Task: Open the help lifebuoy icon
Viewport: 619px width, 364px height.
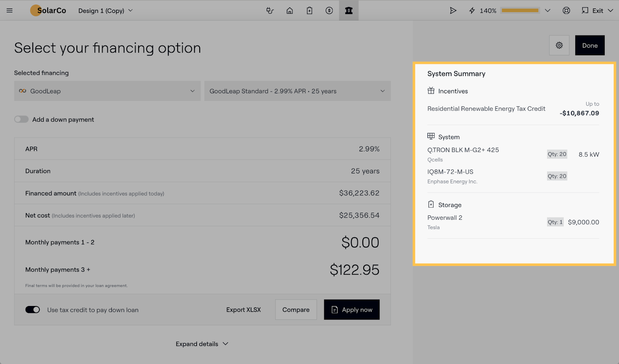Action: (x=566, y=10)
